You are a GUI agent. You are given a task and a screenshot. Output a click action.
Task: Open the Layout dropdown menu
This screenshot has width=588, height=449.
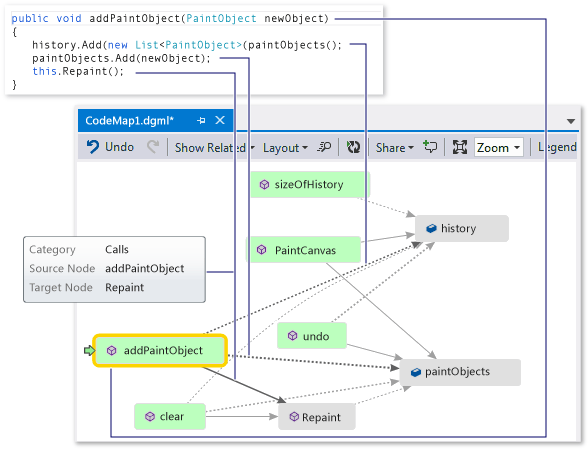285,148
